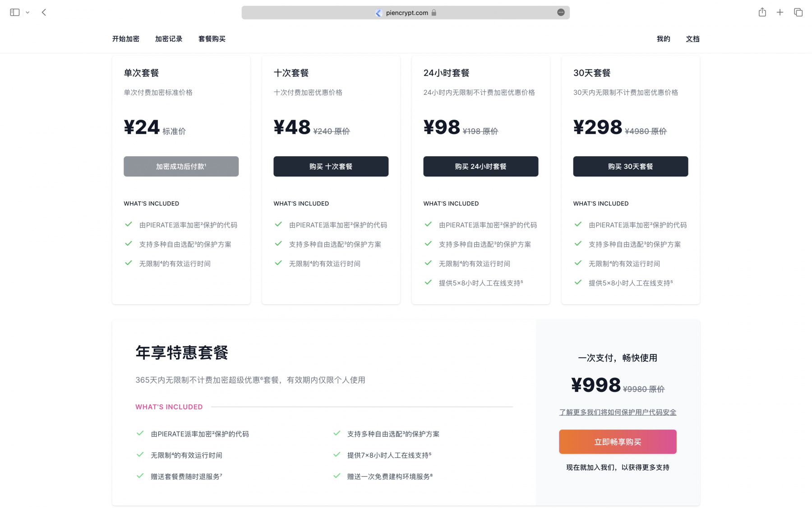
Task: Select the 套餐购买 menu item
Action: 212,39
